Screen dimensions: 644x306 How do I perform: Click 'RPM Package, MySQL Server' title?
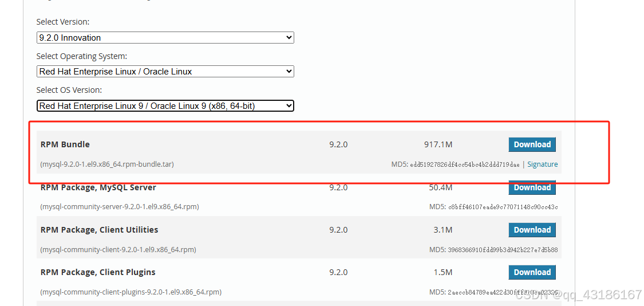click(98, 187)
